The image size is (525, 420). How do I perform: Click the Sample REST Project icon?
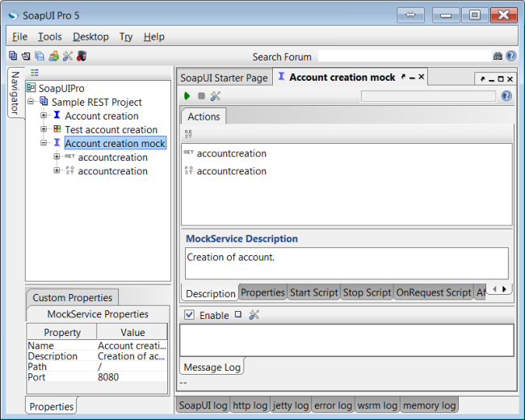44,101
